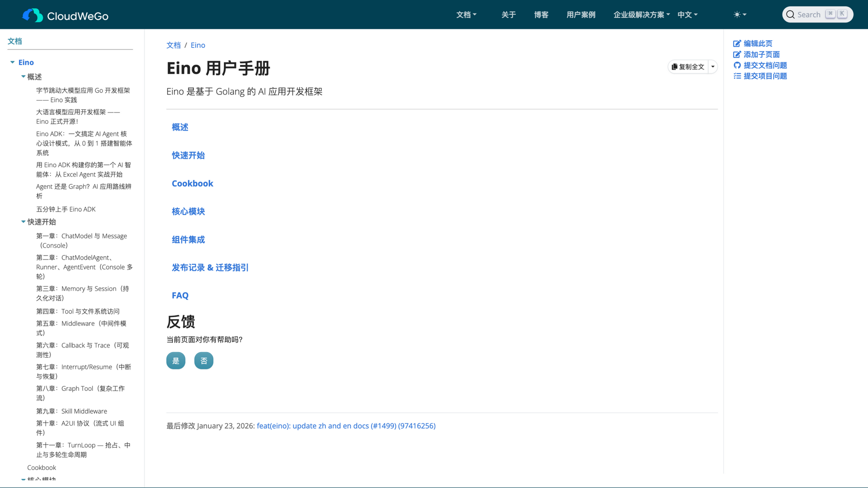The height and width of the screenshot is (488, 868).
Task: Click 提交文档问题 link
Action: pyautogui.click(x=765, y=66)
